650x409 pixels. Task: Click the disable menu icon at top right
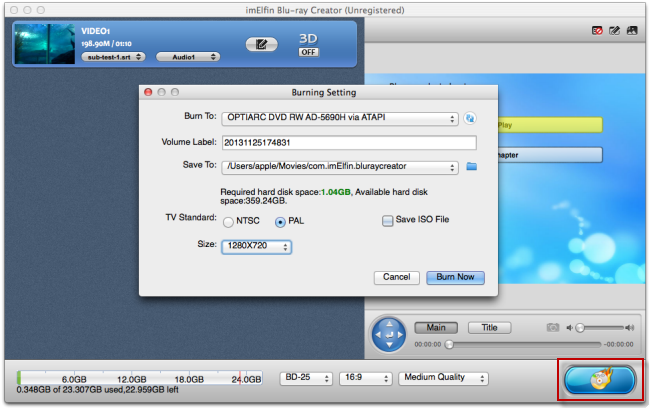pyautogui.click(x=597, y=30)
